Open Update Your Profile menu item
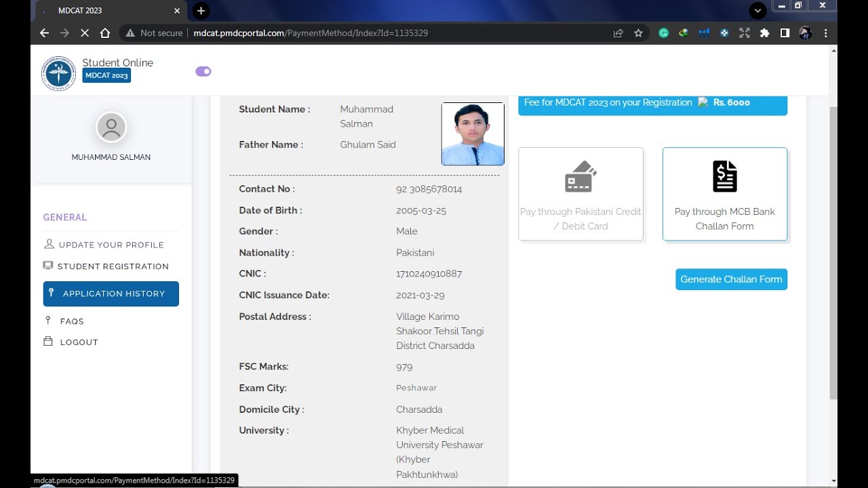The height and width of the screenshot is (488, 868). (x=104, y=245)
